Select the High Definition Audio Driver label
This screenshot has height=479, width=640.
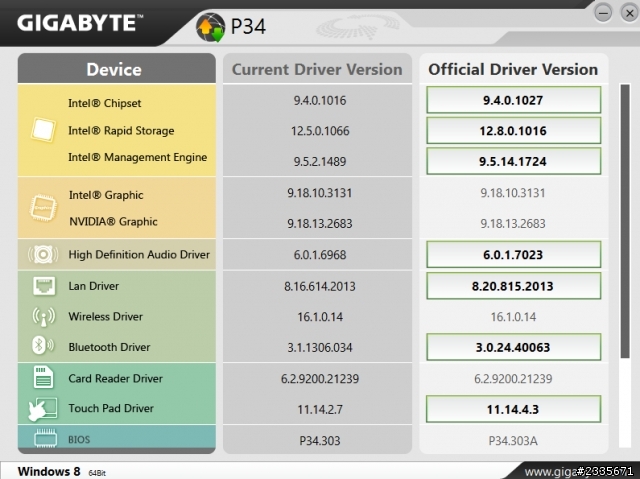tap(139, 255)
